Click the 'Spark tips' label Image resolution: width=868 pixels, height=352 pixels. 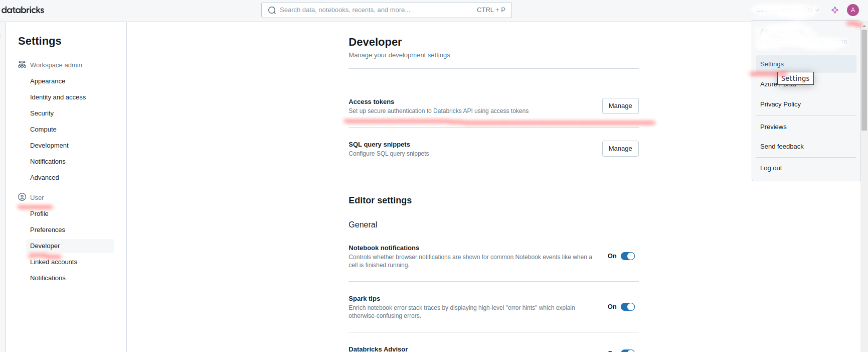tap(365, 299)
